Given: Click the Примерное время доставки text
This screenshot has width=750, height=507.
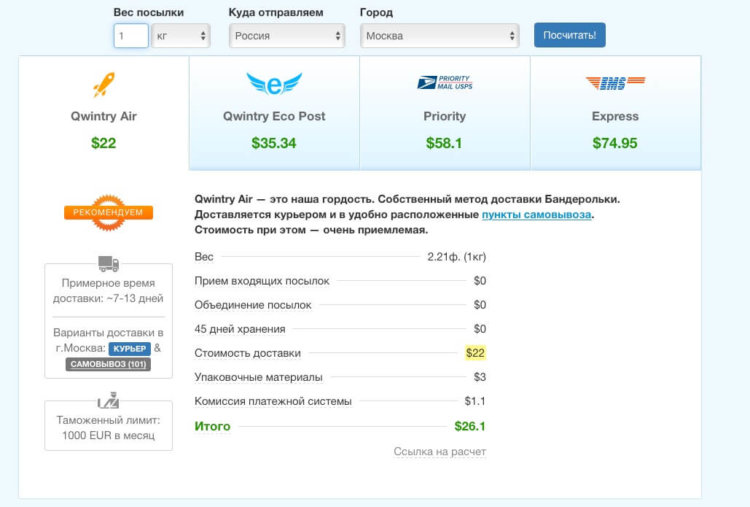Looking at the screenshot, I should pos(109,291).
